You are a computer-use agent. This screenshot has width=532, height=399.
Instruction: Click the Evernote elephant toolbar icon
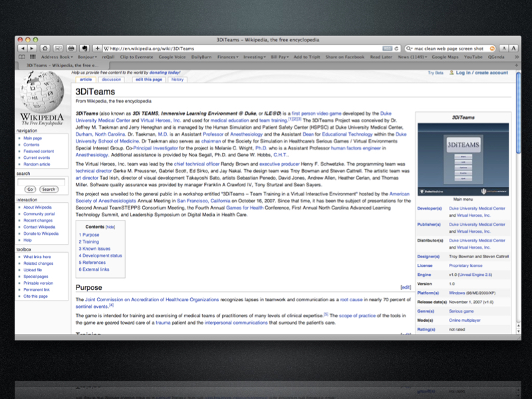click(x=84, y=49)
